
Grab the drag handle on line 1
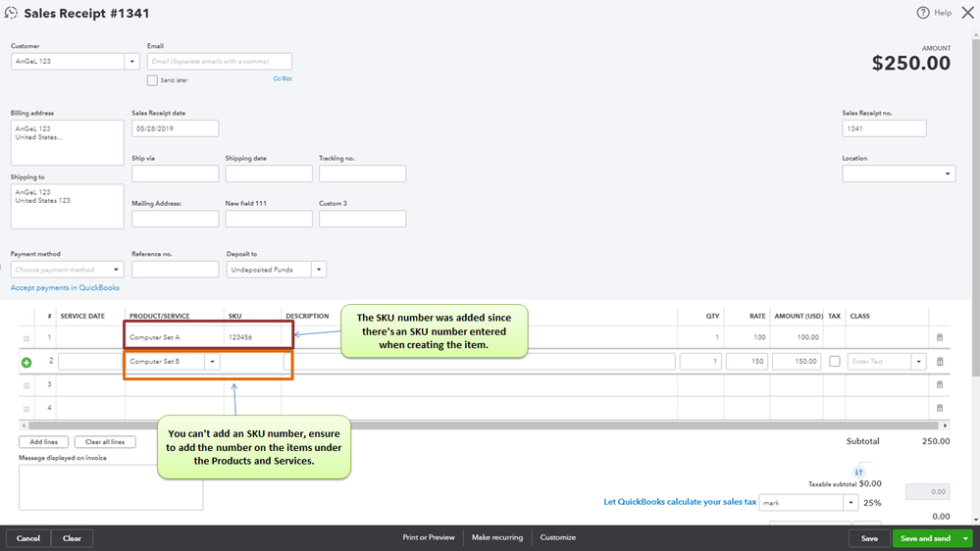(x=26, y=338)
